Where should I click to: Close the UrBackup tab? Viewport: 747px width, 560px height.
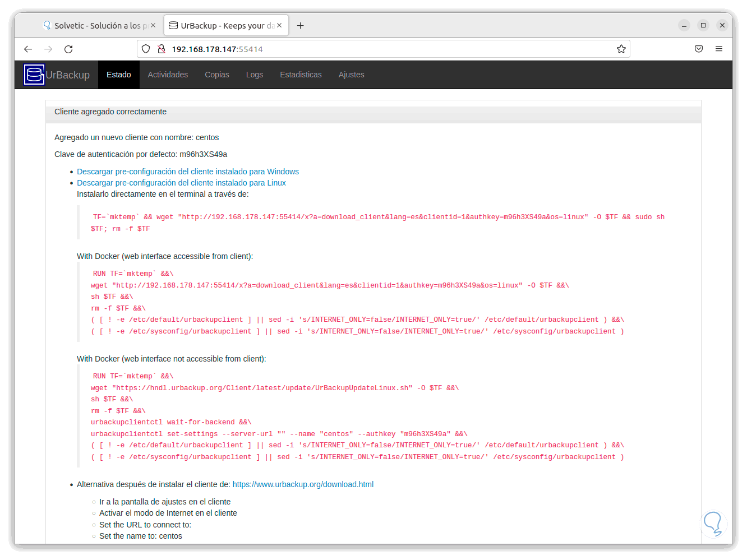point(279,26)
